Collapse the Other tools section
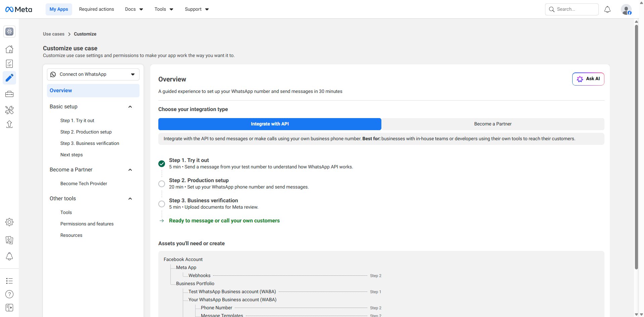This screenshot has height=317, width=644. (x=130, y=199)
